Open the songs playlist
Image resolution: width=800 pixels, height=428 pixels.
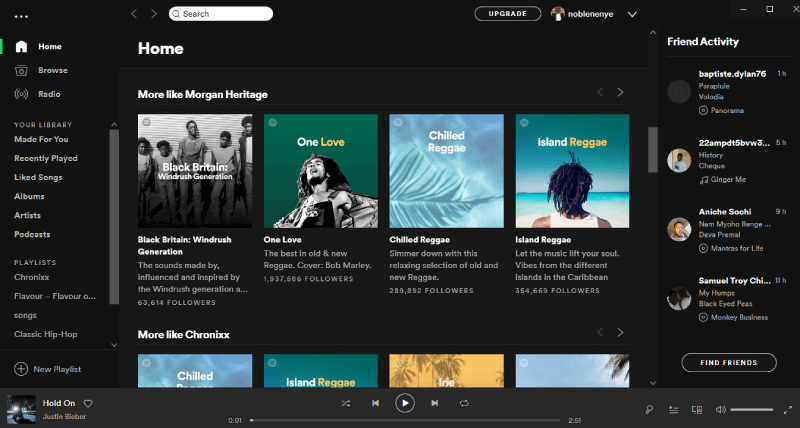[26, 315]
